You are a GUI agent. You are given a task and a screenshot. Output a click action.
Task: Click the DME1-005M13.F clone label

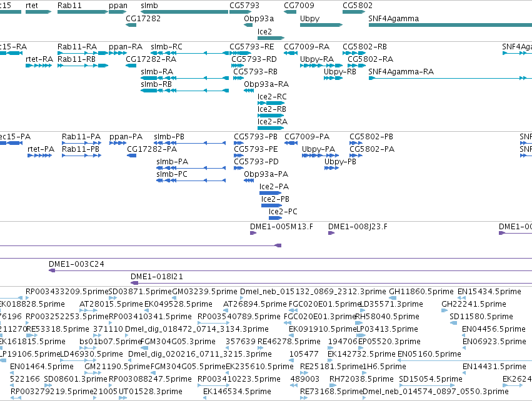pyautogui.click(x=281, y=227)
